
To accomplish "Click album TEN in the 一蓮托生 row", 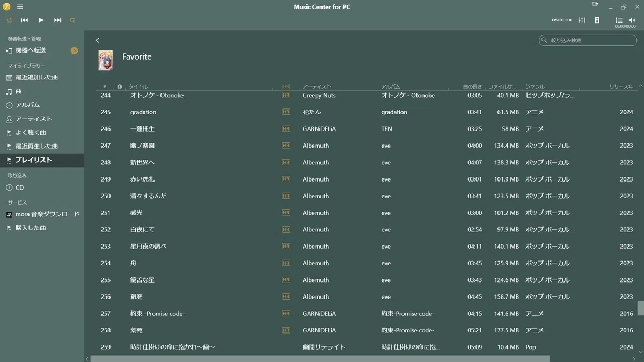I will click(x=386, y=129).
